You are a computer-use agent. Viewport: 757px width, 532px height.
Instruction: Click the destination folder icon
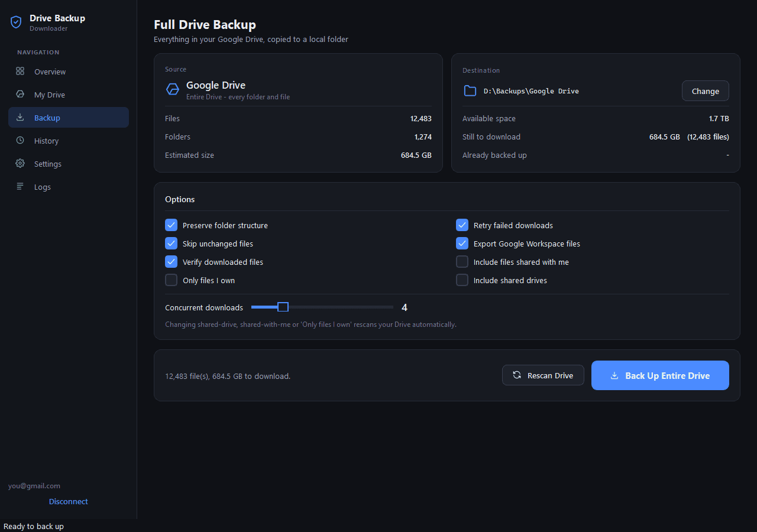tap(470, 91)
